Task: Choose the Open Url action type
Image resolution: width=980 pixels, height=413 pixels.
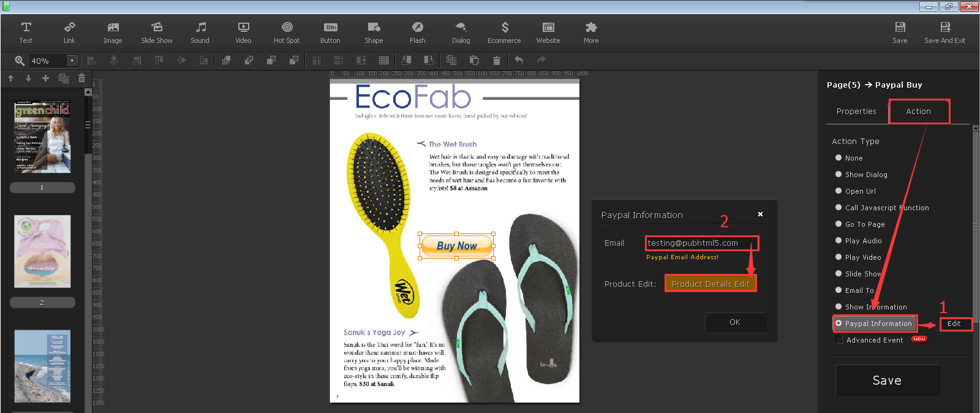Action: pyautogui.click(x=856, y=191)
